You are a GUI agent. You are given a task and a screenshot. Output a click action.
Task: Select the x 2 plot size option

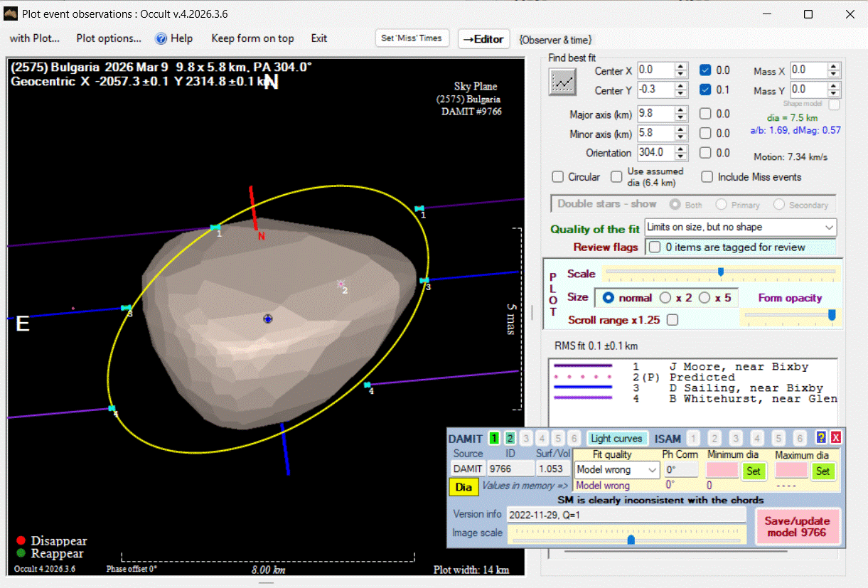pyautogui.click(x=666, y=298)
